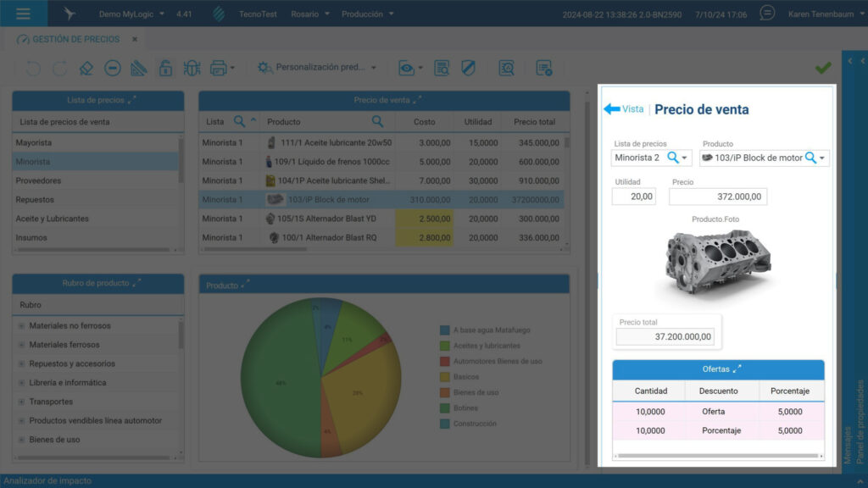Open the Personalización pred... dropdown
Image resolution: width=868 pixels, height=488 pixels.
[x=317, y=68]
